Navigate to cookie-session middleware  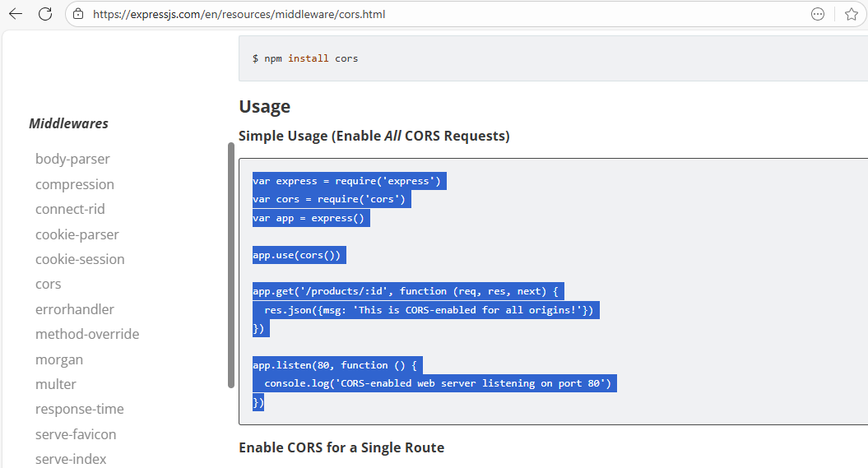point(80,259)
